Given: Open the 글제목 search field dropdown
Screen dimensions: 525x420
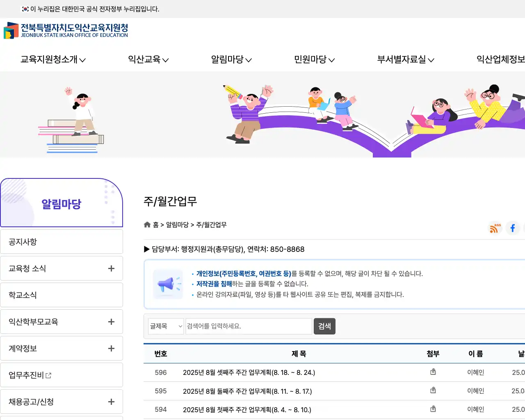Looking at the screenshot, I should coord(166,326).
